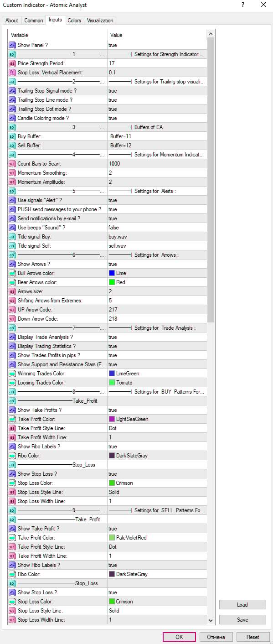This screenshot has width=273, height=644.
Task: Click the color-type icon beside Loosing Trades Color
Action: pos(12,383)
